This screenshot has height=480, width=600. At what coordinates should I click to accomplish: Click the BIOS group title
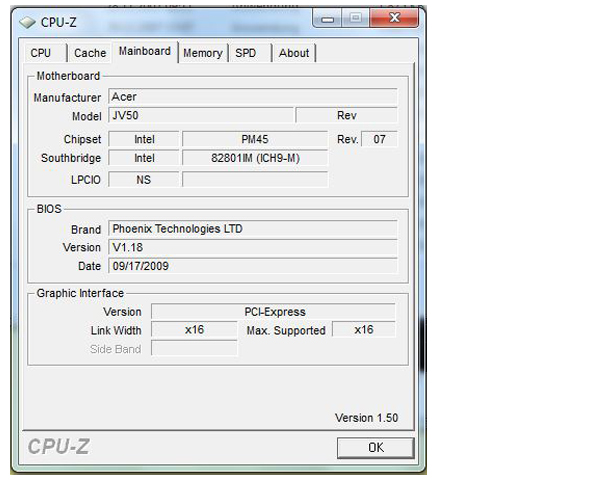tap(49, 209)
